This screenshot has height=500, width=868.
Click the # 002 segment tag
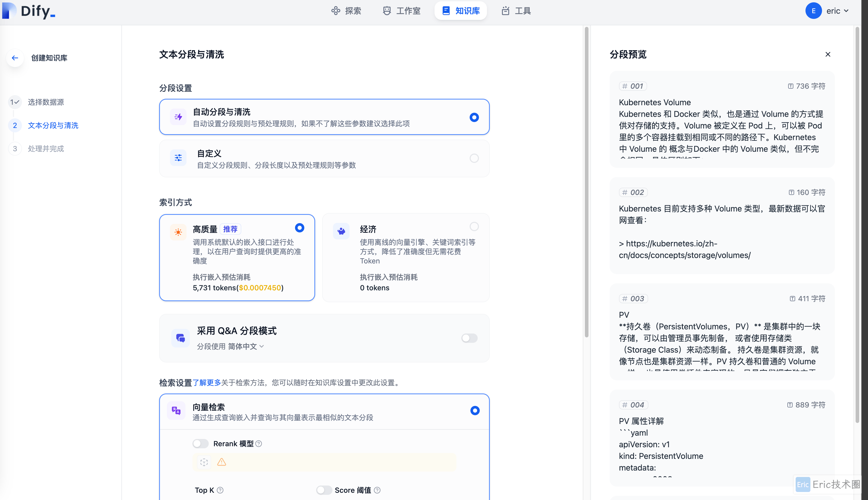(x=633, y=192)
